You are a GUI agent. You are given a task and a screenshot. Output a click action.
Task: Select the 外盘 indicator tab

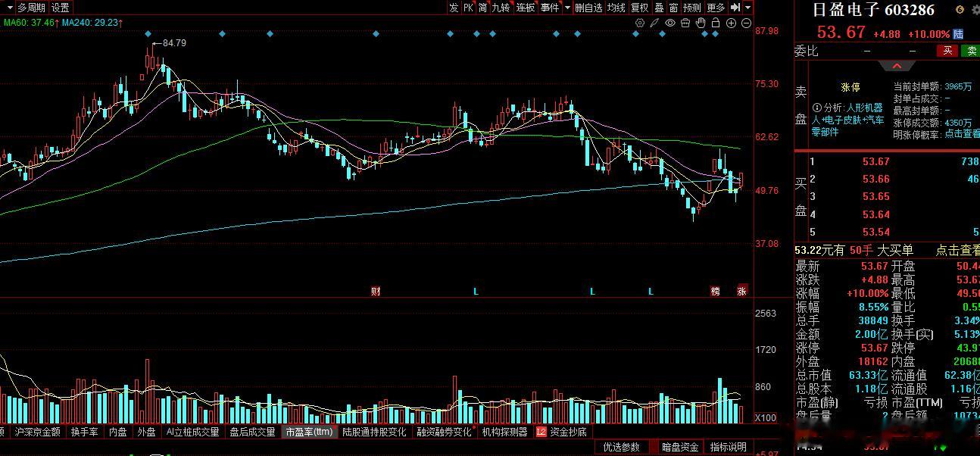146,432
